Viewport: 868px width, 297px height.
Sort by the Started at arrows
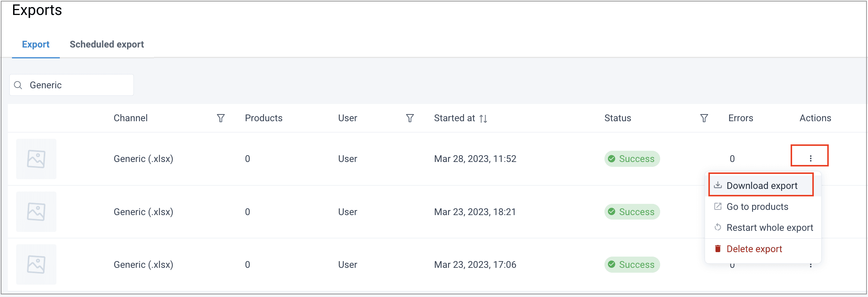click(x=483, y=119)
